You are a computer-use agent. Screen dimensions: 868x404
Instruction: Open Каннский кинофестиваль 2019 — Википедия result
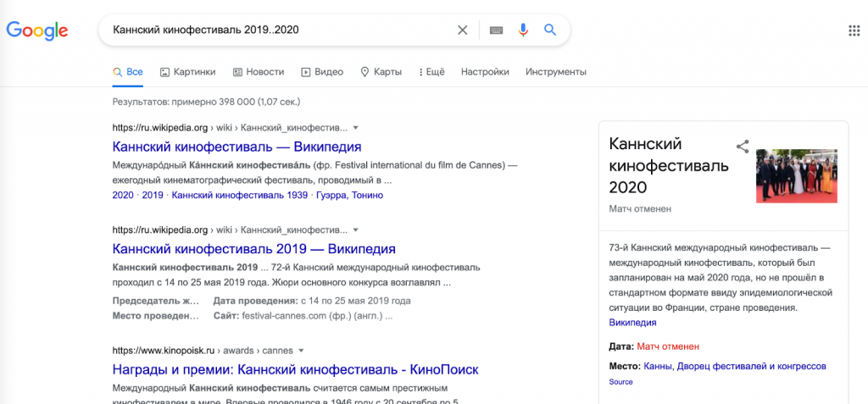253,249
